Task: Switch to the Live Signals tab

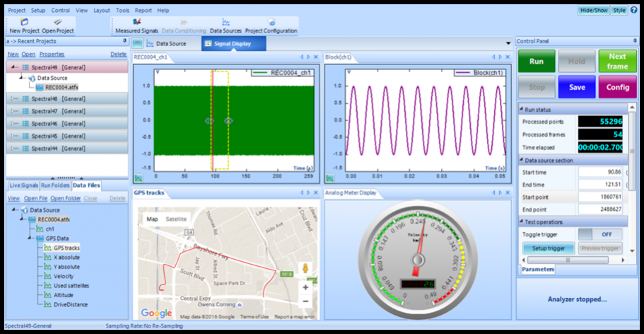Action: click(22, 185)
